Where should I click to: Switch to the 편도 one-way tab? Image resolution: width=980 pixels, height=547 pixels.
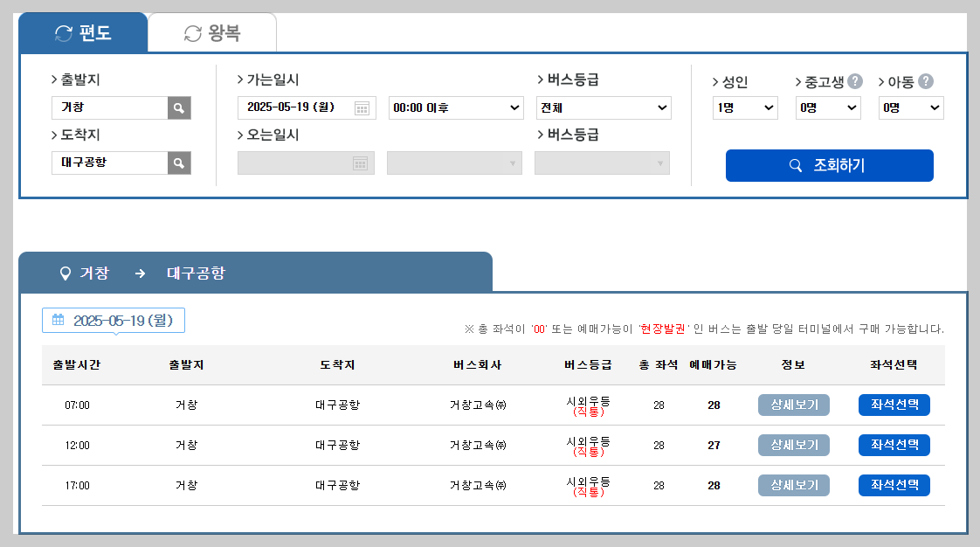click(83, 32)
